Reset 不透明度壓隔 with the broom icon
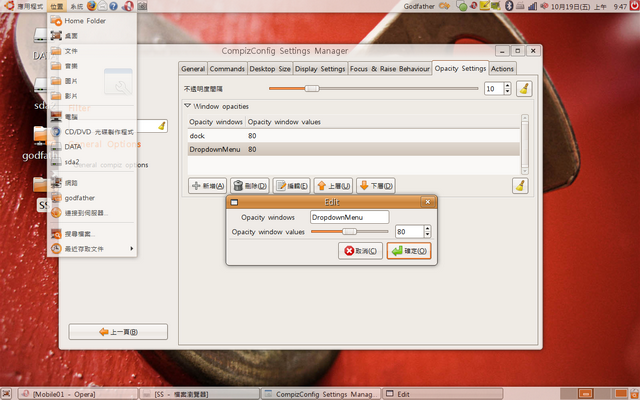The width and height of the screenshot is (640, 400). (524, 89)
